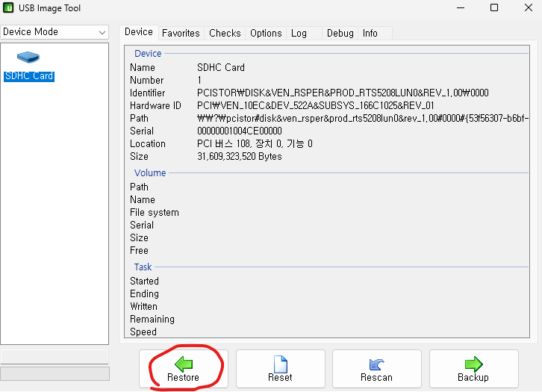Click the Restore button label
This screenshot has width=542, height=392.
pyautogui.click(x=183, y=377)
